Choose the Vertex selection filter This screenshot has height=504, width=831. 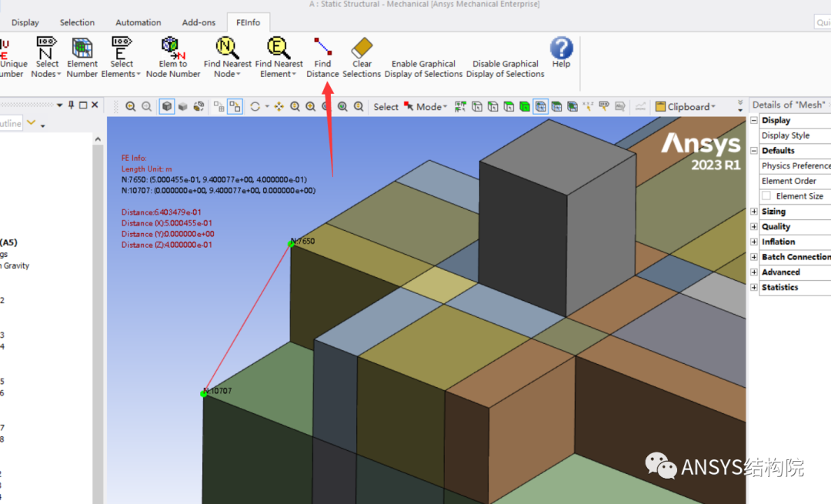pos(477,106)
